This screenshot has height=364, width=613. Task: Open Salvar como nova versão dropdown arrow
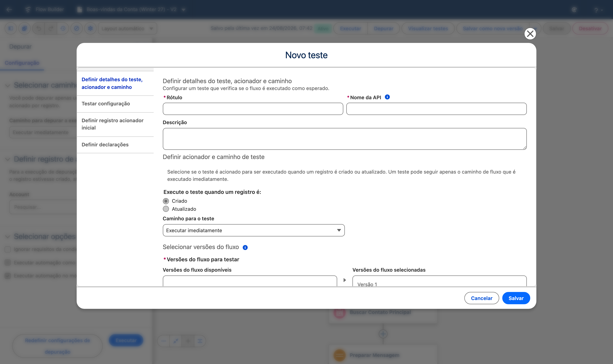[x=535, y=29]
